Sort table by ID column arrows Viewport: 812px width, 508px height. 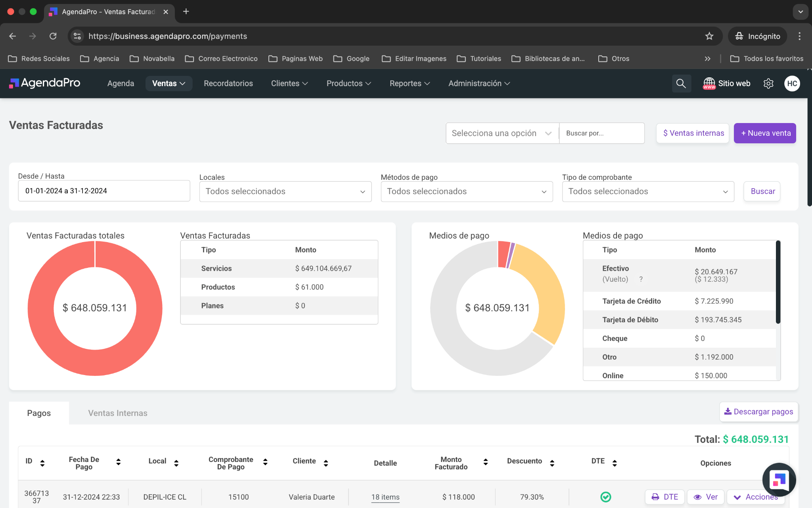[x=42, y=463]
